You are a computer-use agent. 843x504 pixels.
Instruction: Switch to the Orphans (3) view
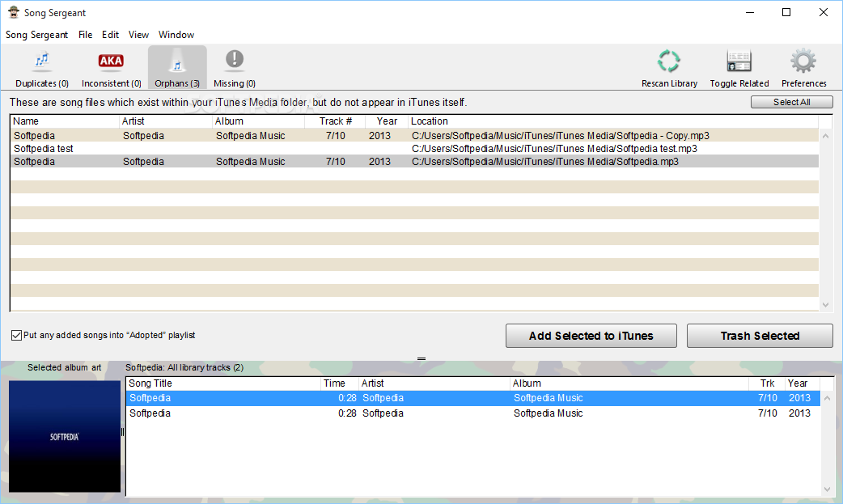click(x=177, y=68)
